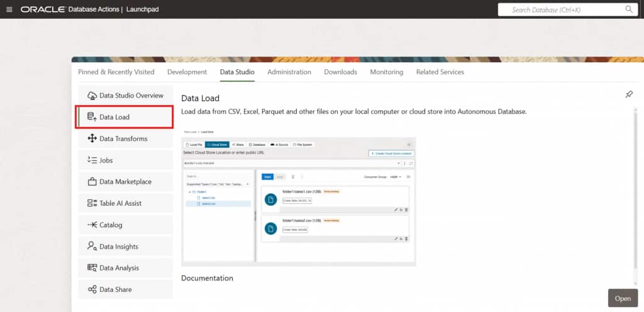Focus the Search Database field
This screenshot has height=312, width=644.
click(568, 9)
